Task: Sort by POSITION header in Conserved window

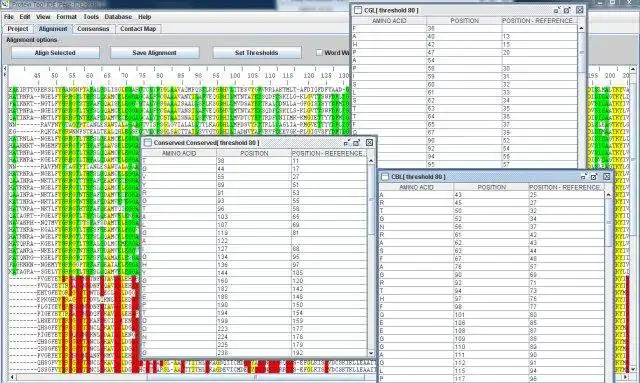Action: pos(254,153)
